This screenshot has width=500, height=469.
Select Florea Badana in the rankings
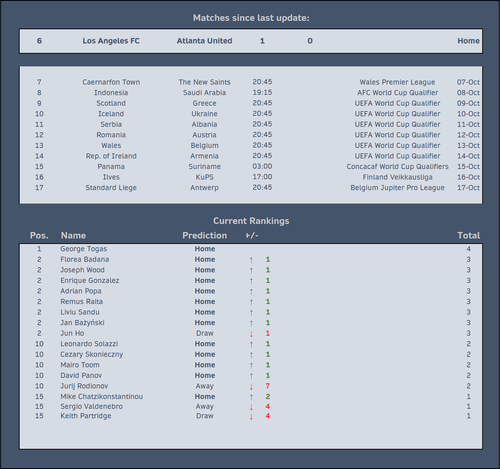[x=85, y=259]
